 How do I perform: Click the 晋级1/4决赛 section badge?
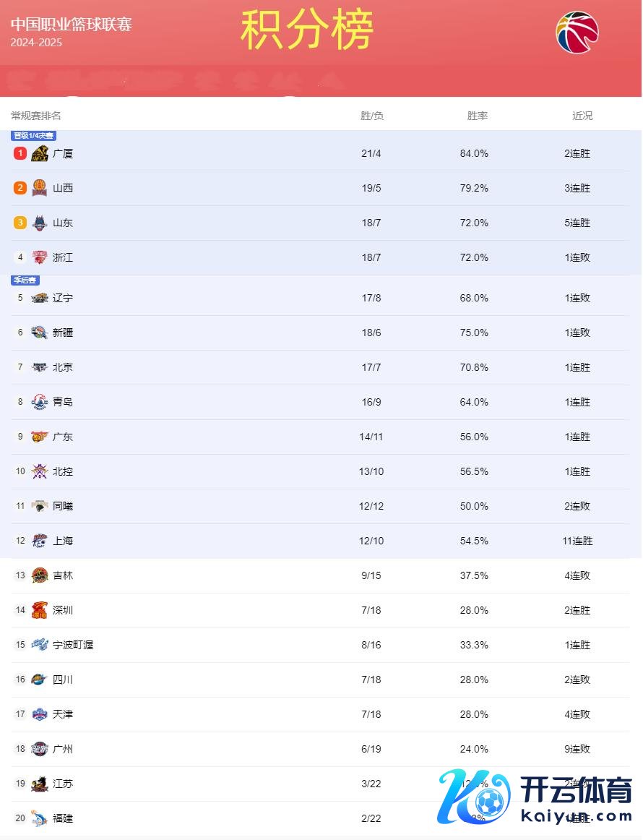click(x=33, y=135)
